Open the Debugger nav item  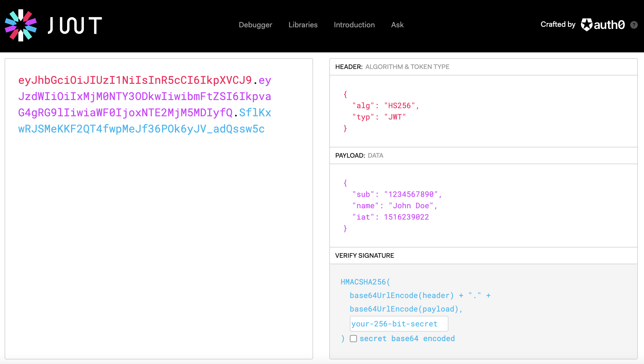[255, 25]
